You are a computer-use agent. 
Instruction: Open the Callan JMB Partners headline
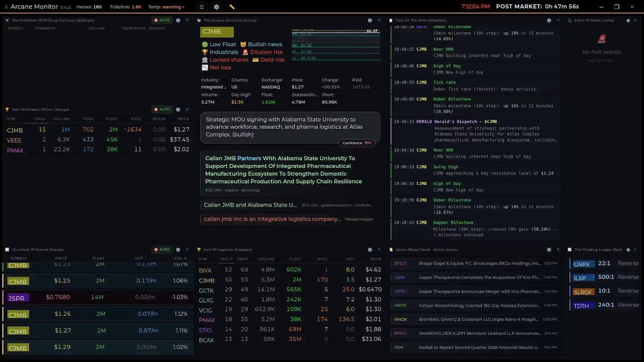click(x=283, y=170)
